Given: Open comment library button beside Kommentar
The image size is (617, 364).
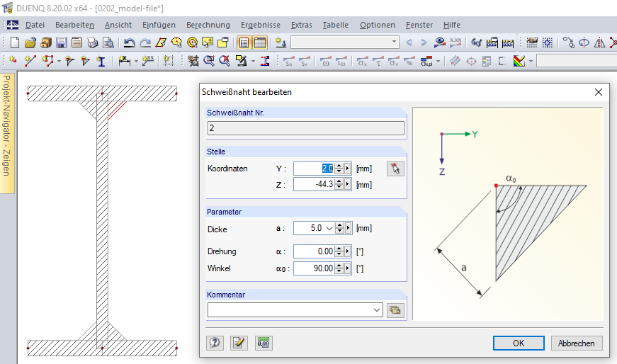Looking at the screenshot, I should click(x=395, y=310).
